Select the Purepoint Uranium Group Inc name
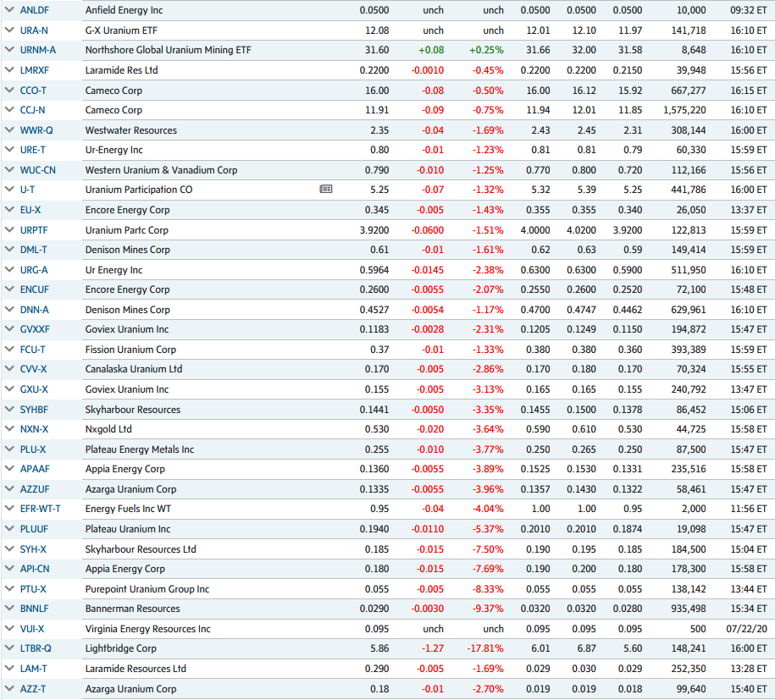 pos(147,589)
